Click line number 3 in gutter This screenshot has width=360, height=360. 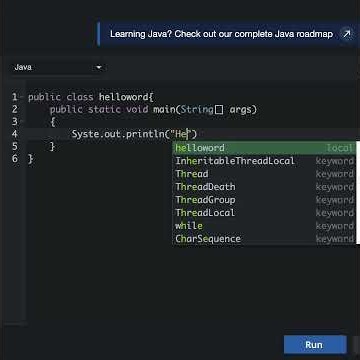14,122
